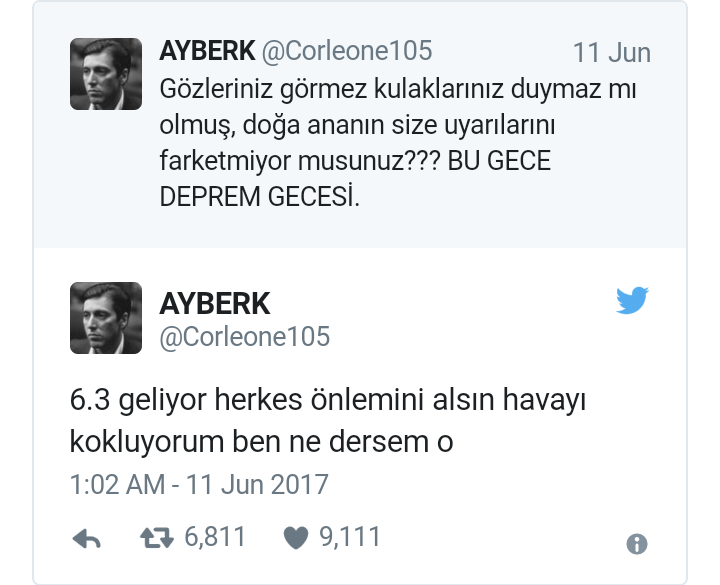Click the 9,111 likes count
The height and width of the screenshot is (585, 720).
tap(350, 537)
